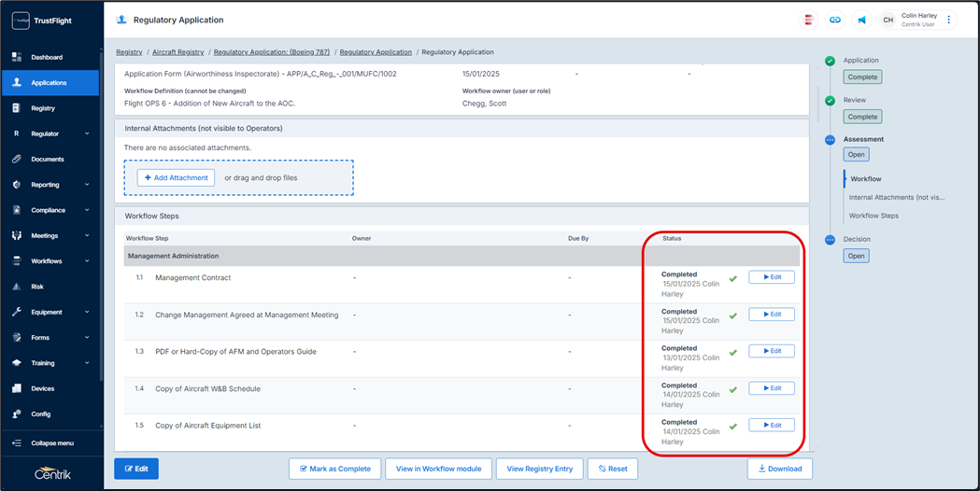Click Mark as Complete button
The width and height of the screenshot is (980, 491).
click(x=335, y=469)
